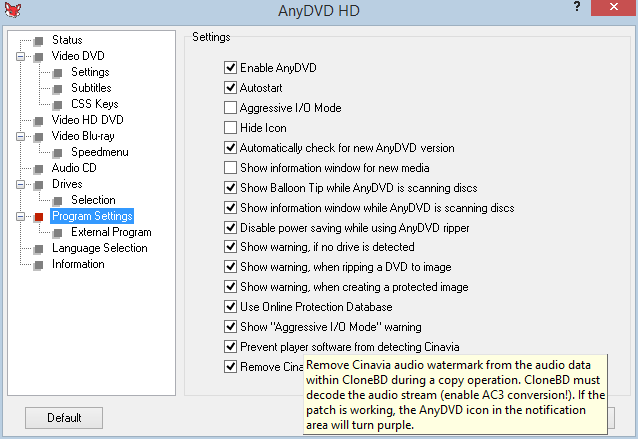Click the gray square icon beside Video DVD
Viewport: 638px width, 439px height.
(39, 57)
